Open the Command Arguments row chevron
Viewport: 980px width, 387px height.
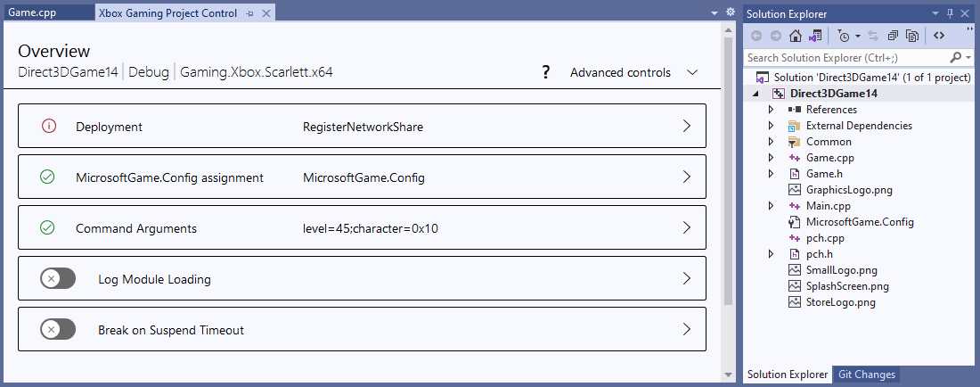click(x=687, y=227)
